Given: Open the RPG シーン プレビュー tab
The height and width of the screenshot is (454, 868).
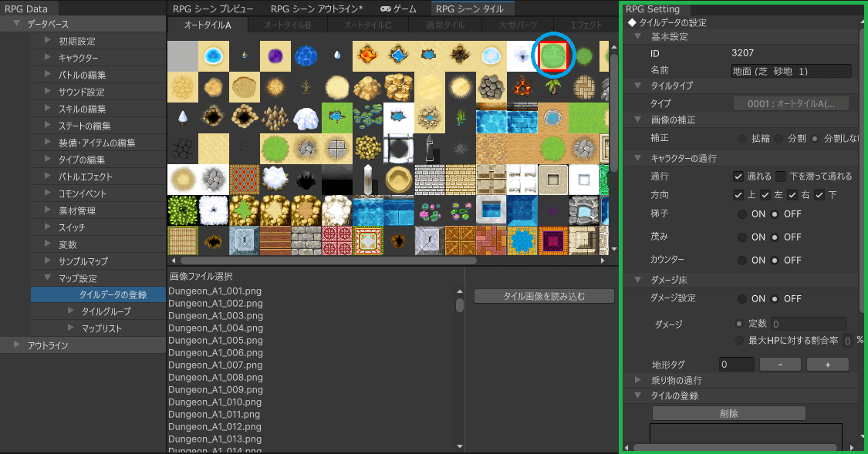Looking at the screenshot, I should click(x=213, y=9).
